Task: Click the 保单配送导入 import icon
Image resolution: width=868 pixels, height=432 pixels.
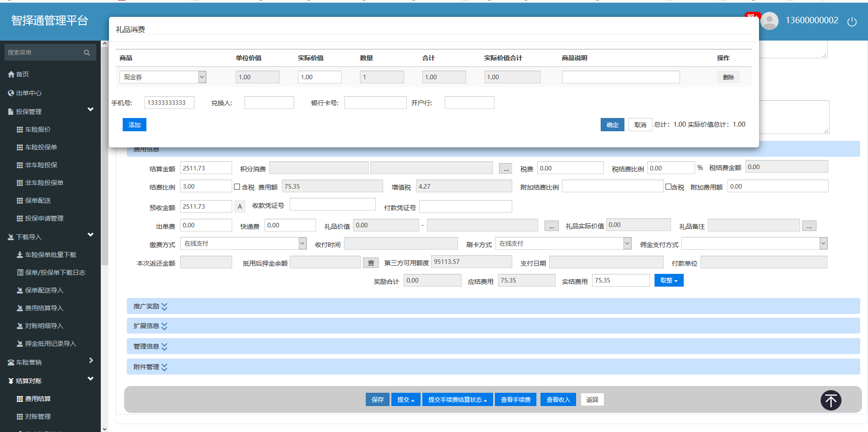Action: click(x=20, y=290)
